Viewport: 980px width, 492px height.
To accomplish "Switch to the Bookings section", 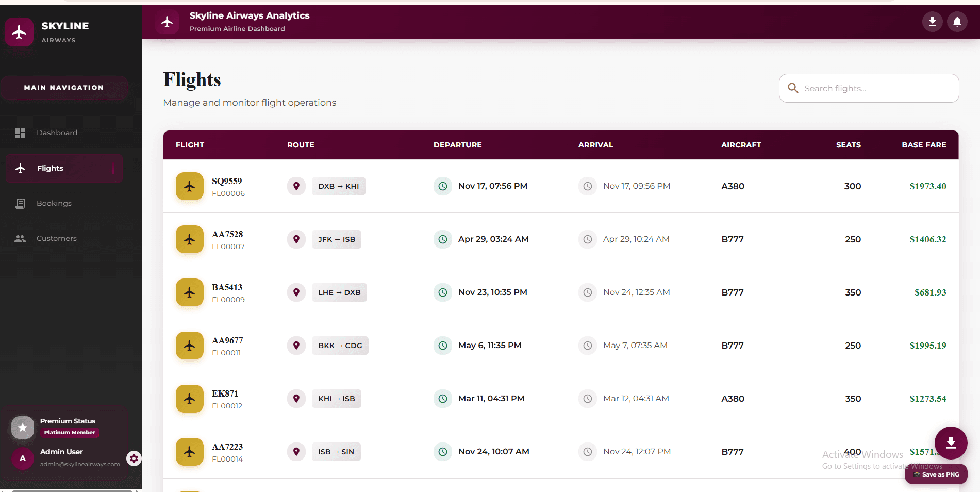I will [54, 203].
